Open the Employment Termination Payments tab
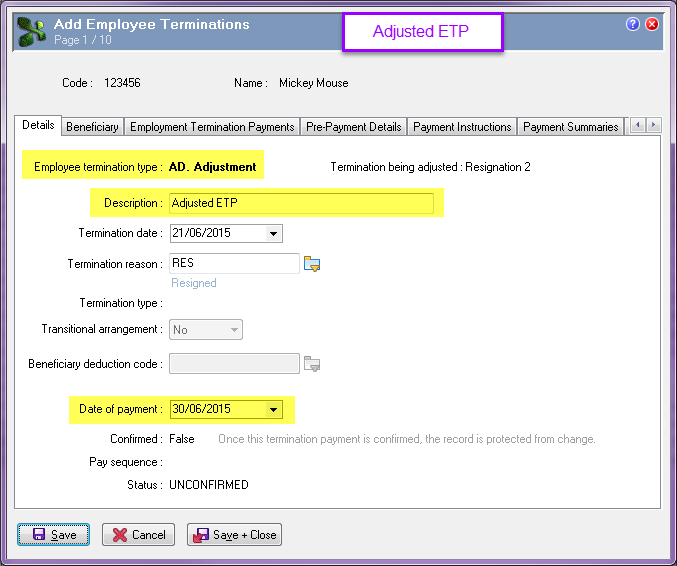This screenshot has height=566, width=677. coord(212,127)
